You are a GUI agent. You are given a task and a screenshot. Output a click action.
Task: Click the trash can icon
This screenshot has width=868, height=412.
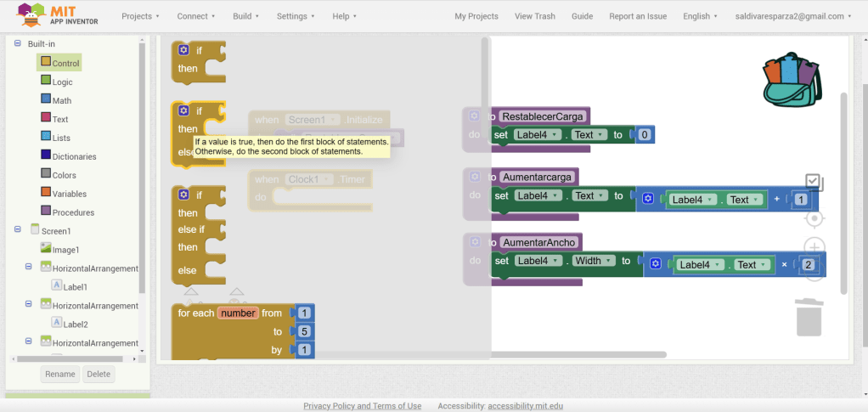tap(809, 317)
